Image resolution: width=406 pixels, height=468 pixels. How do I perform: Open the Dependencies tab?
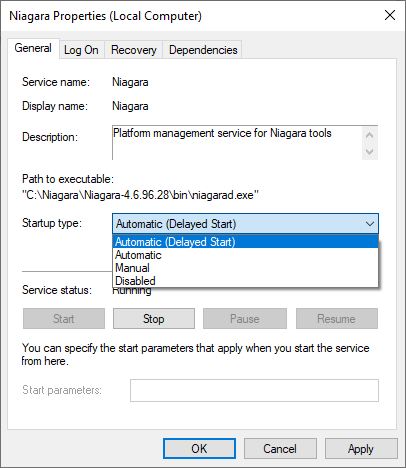coord(203,50)
